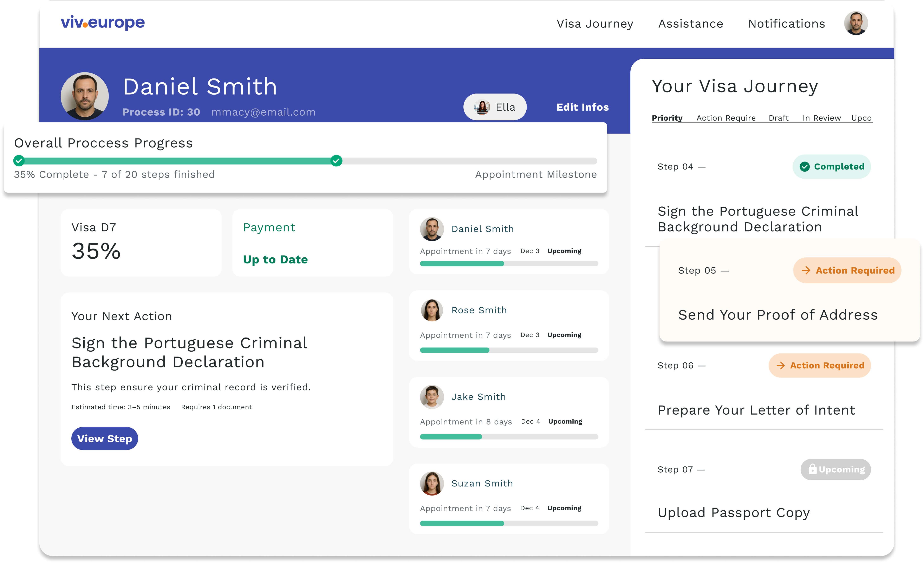
Task: Open the Payment Up to Date card
Action: tap(313, 243)
